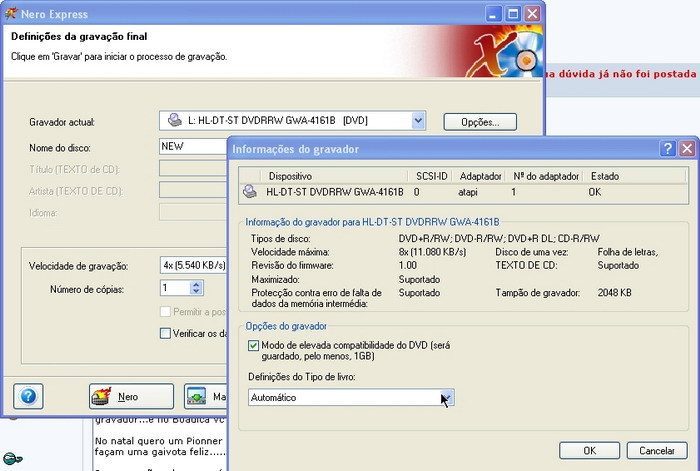The width and height of the screenshot is (700, 471).
Task: Click the drive icon in the device list row
Action: [250, 192]
